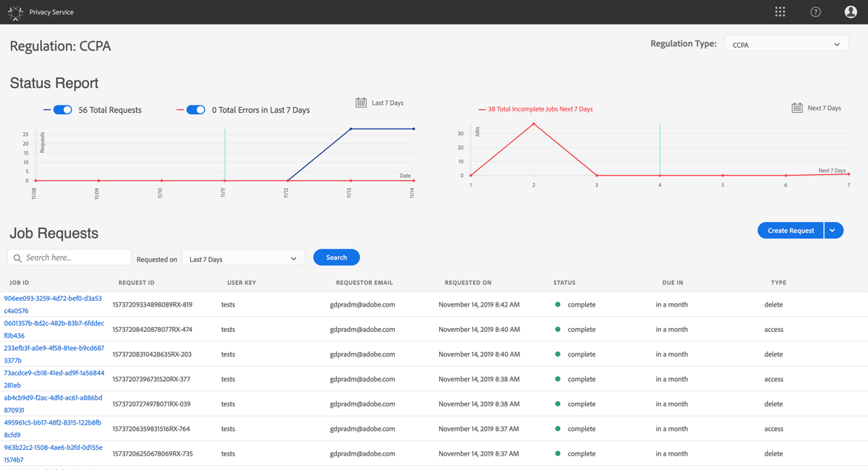Disable the blue requests toggle on Status Report
The height and width of the screenshot is (470, 868).
click(62, 109)
